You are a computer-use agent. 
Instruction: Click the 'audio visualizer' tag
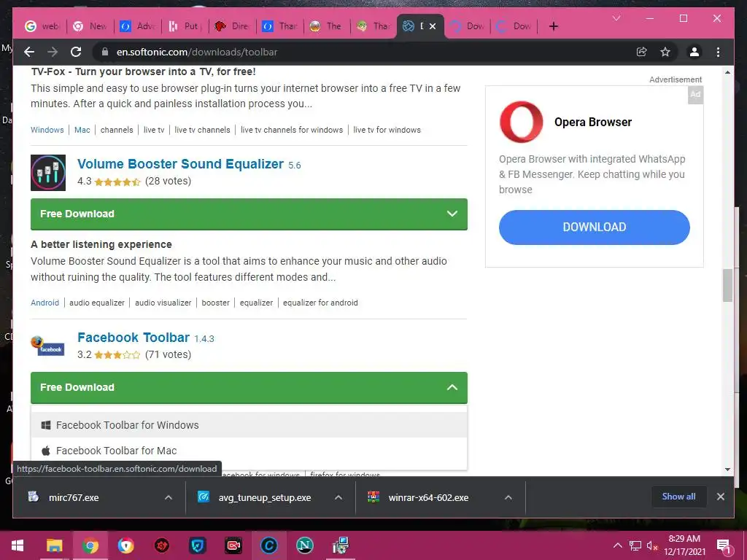click(163, 303)
